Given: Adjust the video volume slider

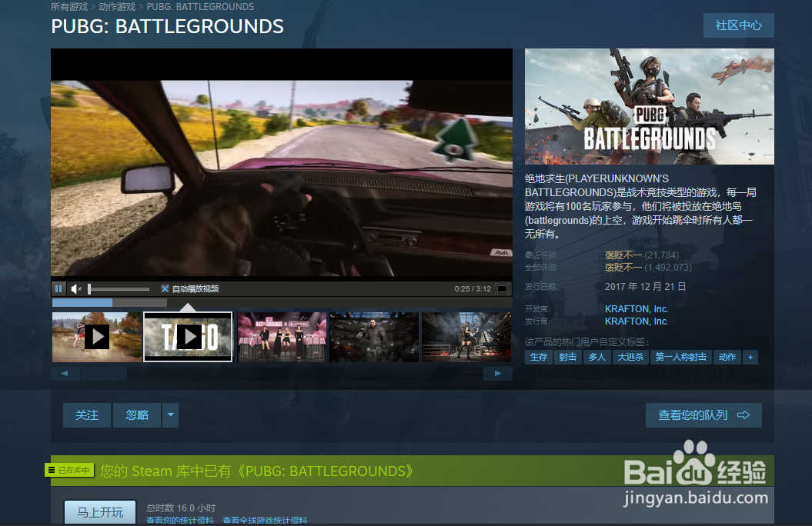Looking at the screenshot, I should [119, 288].
